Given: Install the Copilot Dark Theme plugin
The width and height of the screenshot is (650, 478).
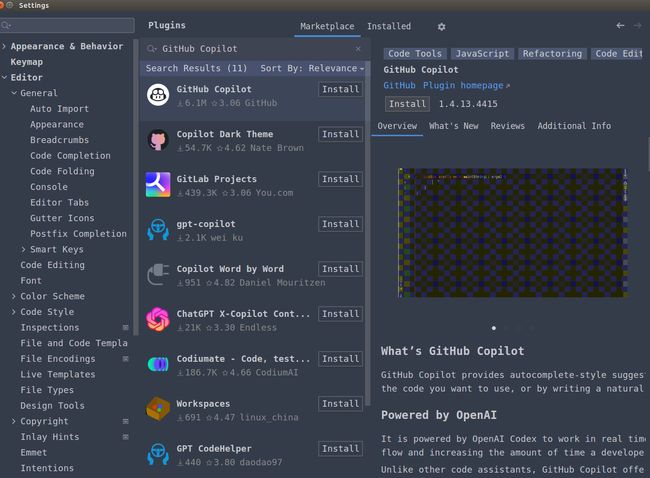Looking at the screenshot, I should coord(340,134).
